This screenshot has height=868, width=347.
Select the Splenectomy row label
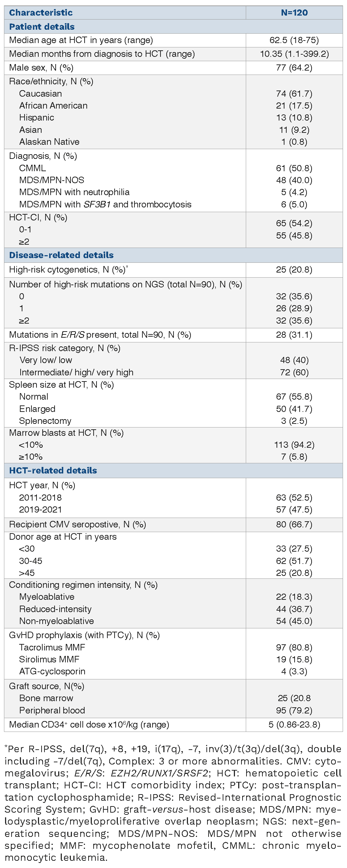tap(45, 421)
